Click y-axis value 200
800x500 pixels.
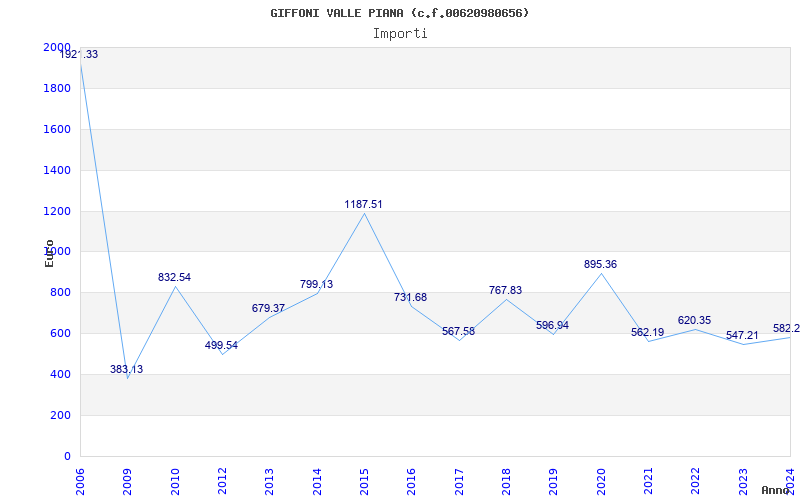(x=61, y=415)
